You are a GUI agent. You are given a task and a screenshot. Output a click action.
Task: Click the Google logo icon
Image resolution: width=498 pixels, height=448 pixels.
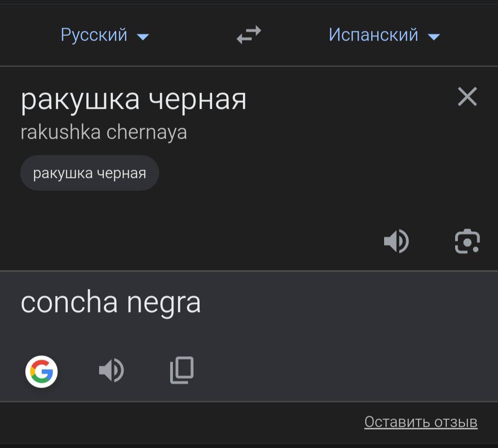tap(41, 371)
